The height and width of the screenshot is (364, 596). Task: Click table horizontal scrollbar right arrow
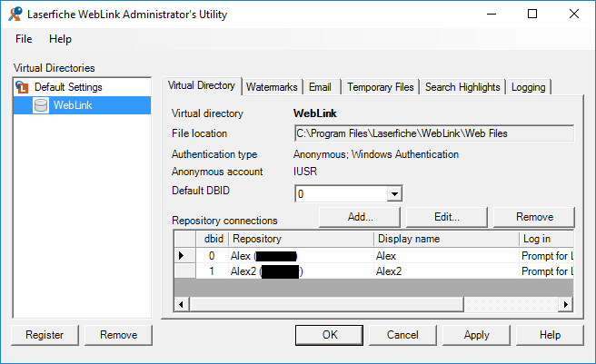click(566, 304)
